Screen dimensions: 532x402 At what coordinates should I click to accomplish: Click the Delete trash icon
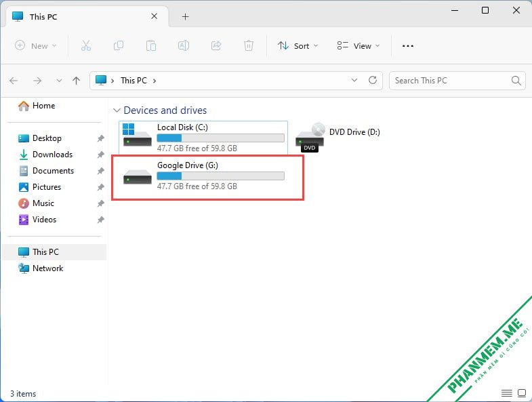pyautogui.click(x=249, y=45)
